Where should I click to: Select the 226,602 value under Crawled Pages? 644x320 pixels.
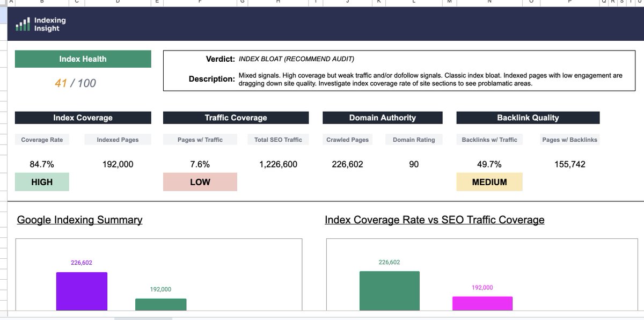[x=347, y=164]
